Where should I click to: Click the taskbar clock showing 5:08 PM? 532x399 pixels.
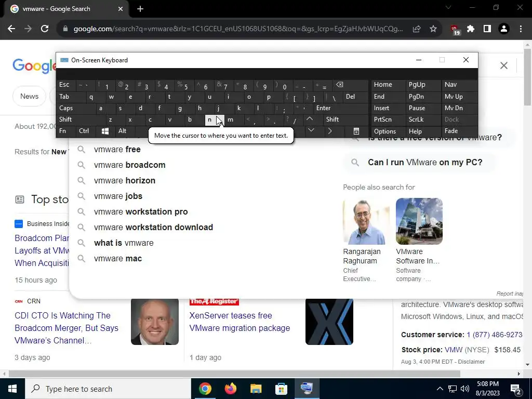click(487, 389)
